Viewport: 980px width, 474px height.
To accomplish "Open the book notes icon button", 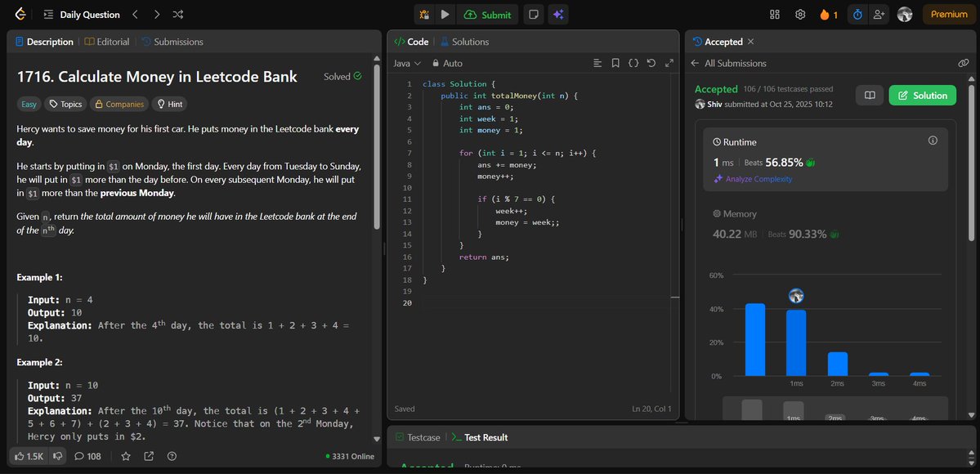I will [x=870, y=95].
